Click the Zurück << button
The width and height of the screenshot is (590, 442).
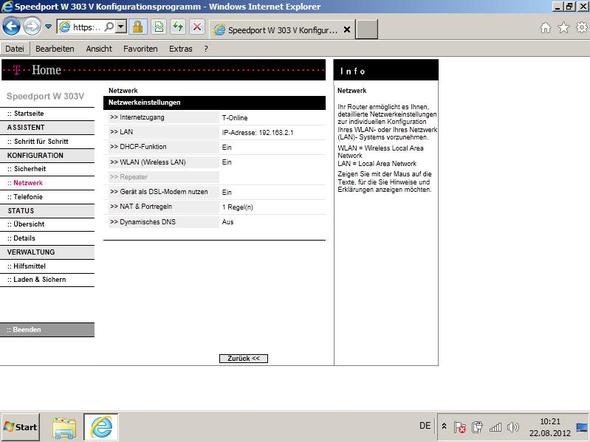(243, 358)
